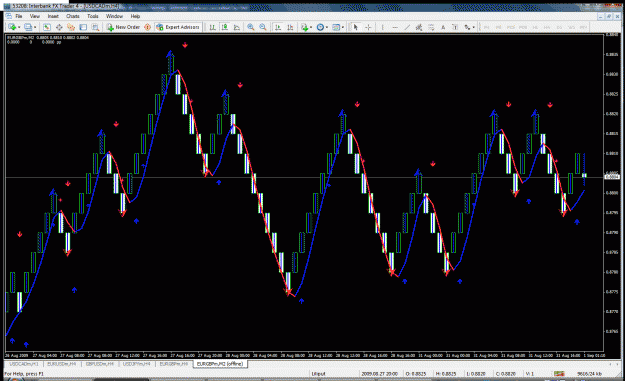Switch to USDCADm,H1 chart tab
625x381 pixels.
(x=24, y=364)
